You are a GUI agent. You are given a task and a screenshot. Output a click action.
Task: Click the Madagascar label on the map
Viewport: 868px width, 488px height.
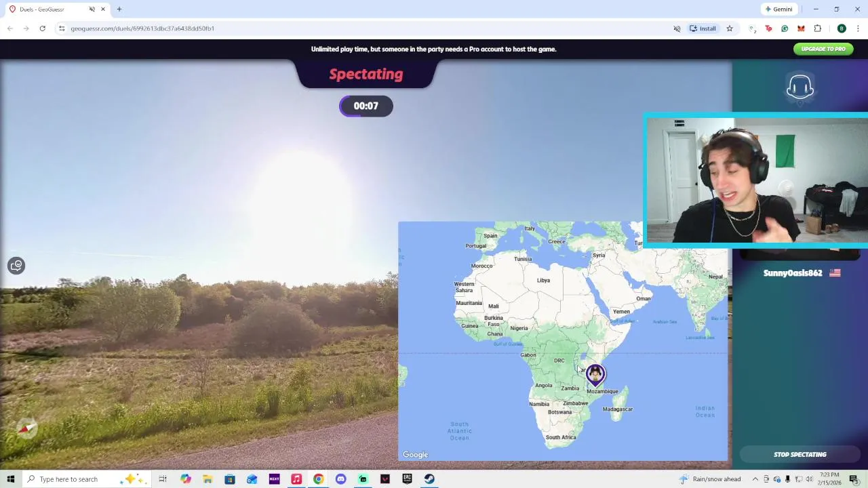tap(618, 409)
